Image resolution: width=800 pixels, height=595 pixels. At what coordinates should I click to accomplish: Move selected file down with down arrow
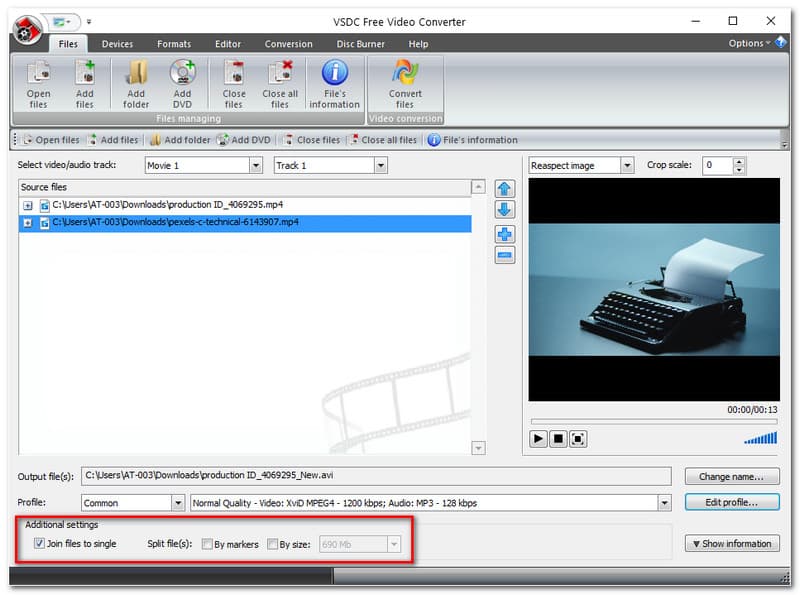[505, 210]
